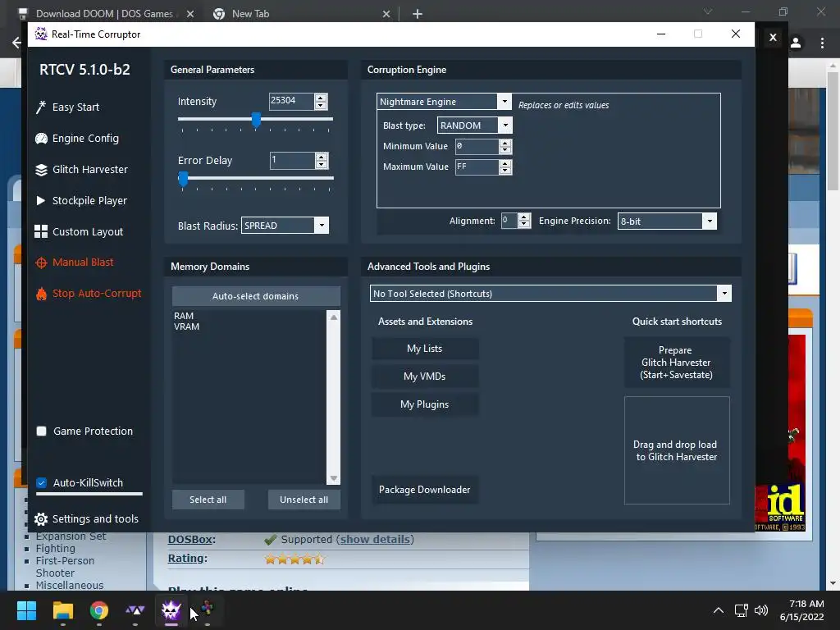840x630 pixels.
Task: Open File Explorer from the taskbar
Action: click(x=62, y=610)
